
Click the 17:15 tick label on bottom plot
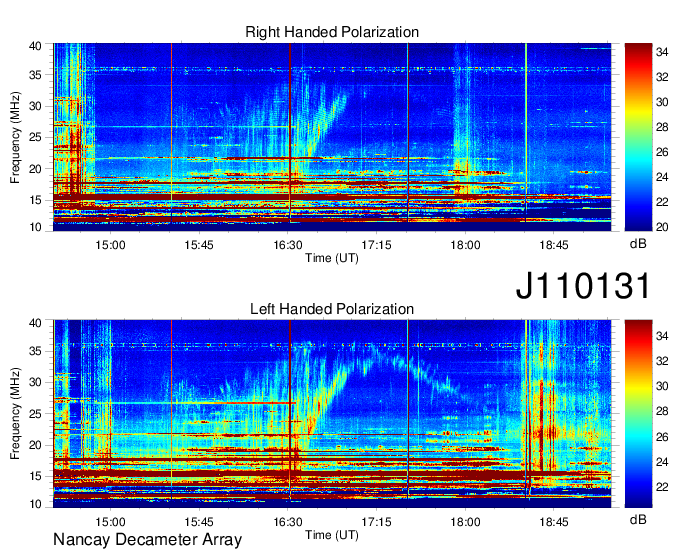tap(376, 522)
